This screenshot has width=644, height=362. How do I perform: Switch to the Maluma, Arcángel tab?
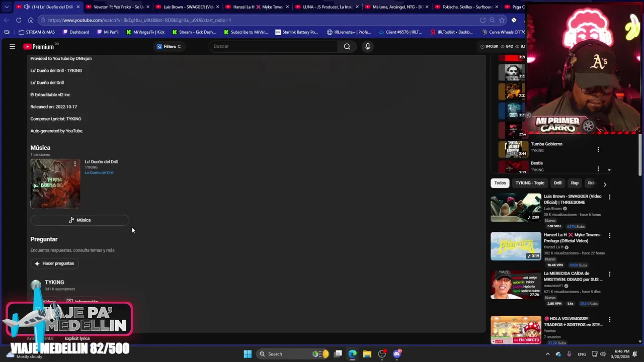click(397, 7)
